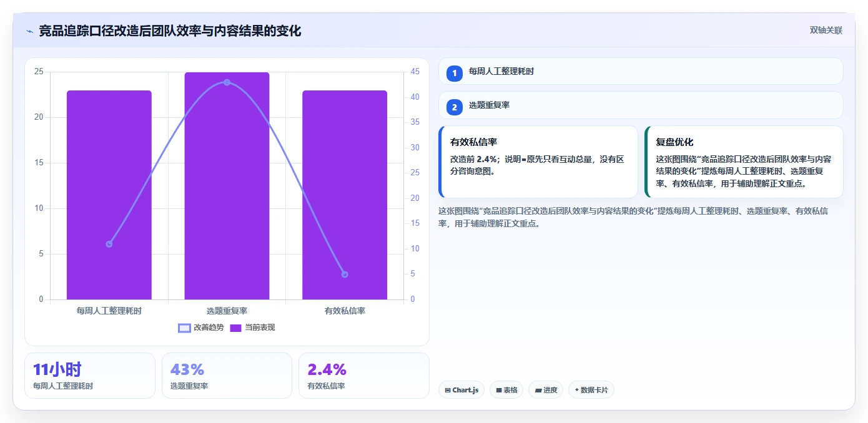Click the lightning icon beside the chart title

click(x=29, y=31)
